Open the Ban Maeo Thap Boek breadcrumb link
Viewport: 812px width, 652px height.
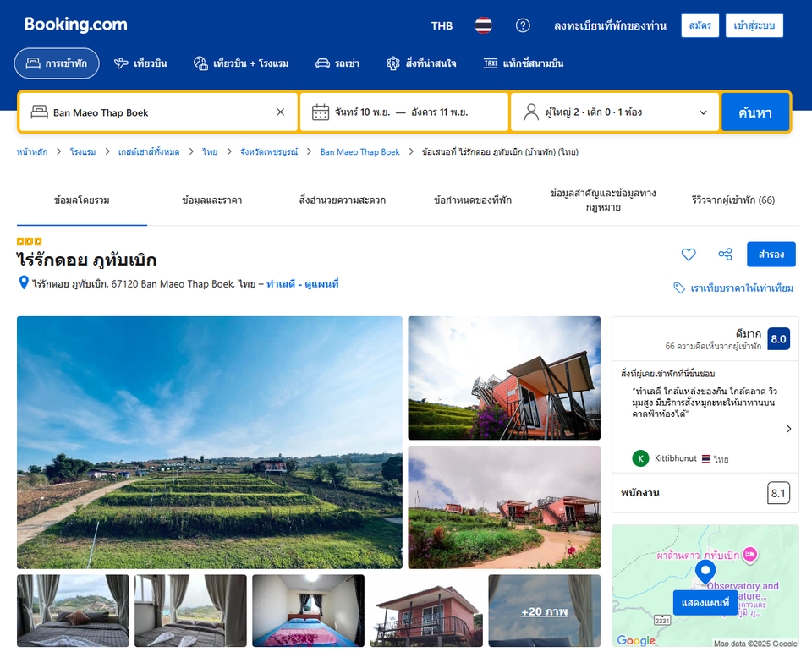[359, 152]
